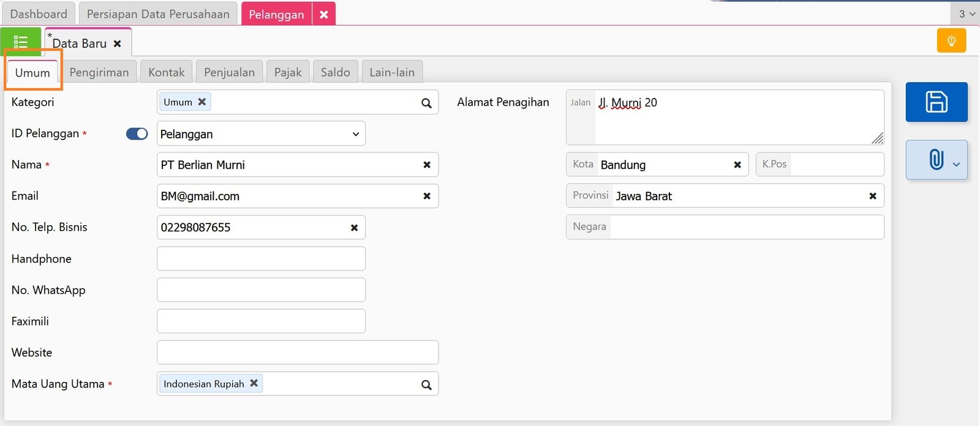
Task: Go to the Dashboard tab
Action: tap(39, 13)
